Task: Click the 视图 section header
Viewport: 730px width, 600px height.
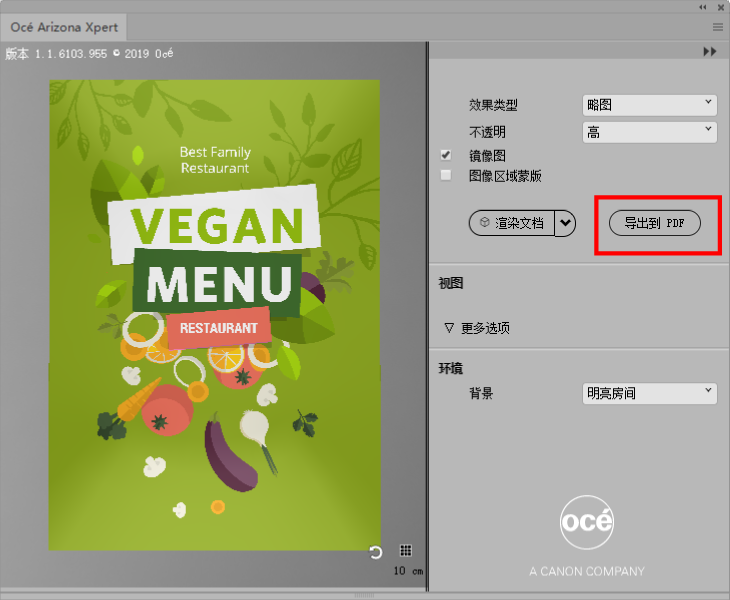Action: [x=451, y=283]
